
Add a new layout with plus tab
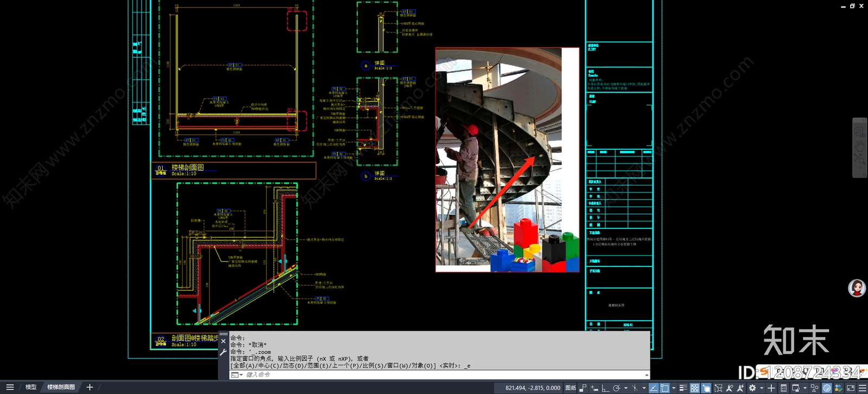[90, 387]
